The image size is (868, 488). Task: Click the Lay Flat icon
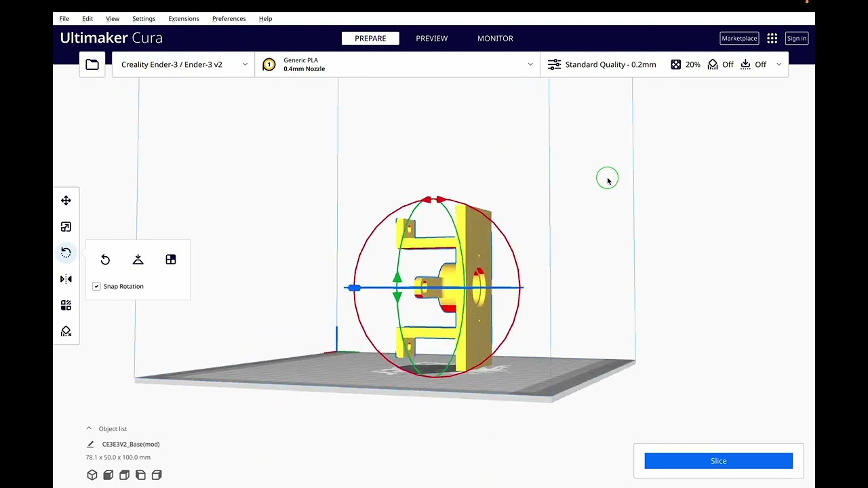tap(138, 260)
